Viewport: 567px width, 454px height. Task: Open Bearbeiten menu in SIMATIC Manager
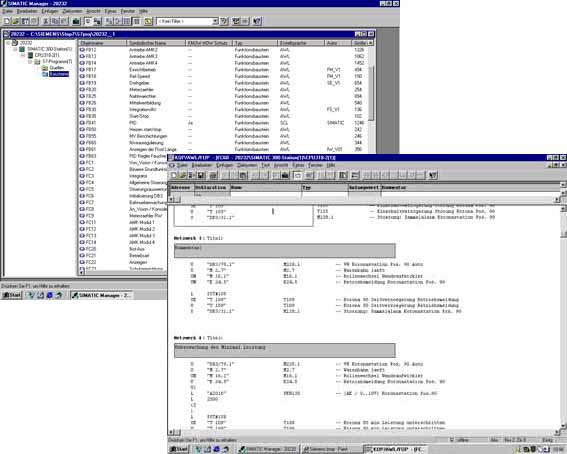27,11
